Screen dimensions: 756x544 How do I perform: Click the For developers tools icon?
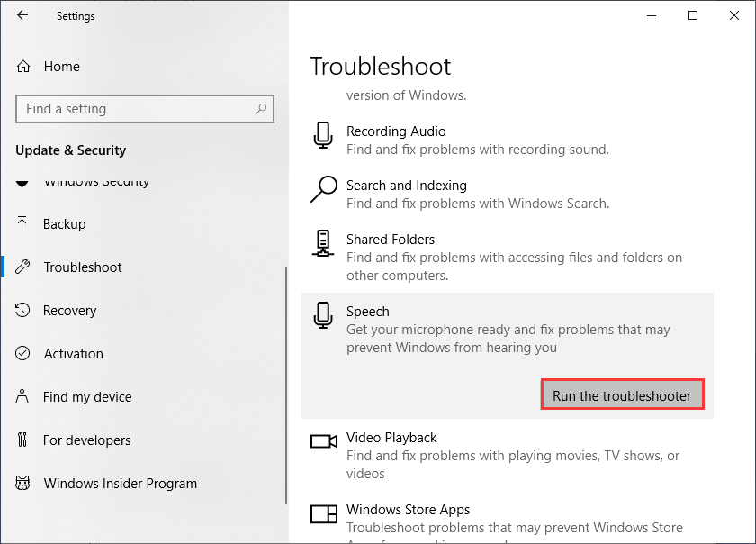[x=22, y=440]
